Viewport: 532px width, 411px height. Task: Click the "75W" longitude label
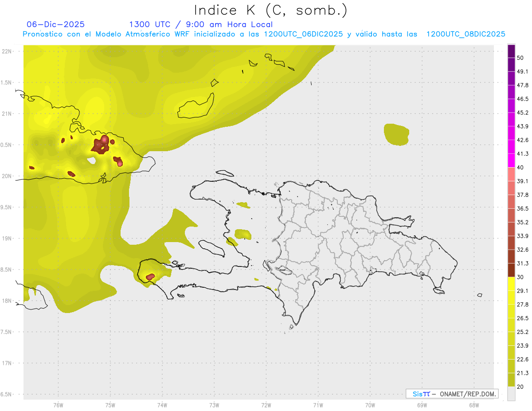[x=110, y=405]
